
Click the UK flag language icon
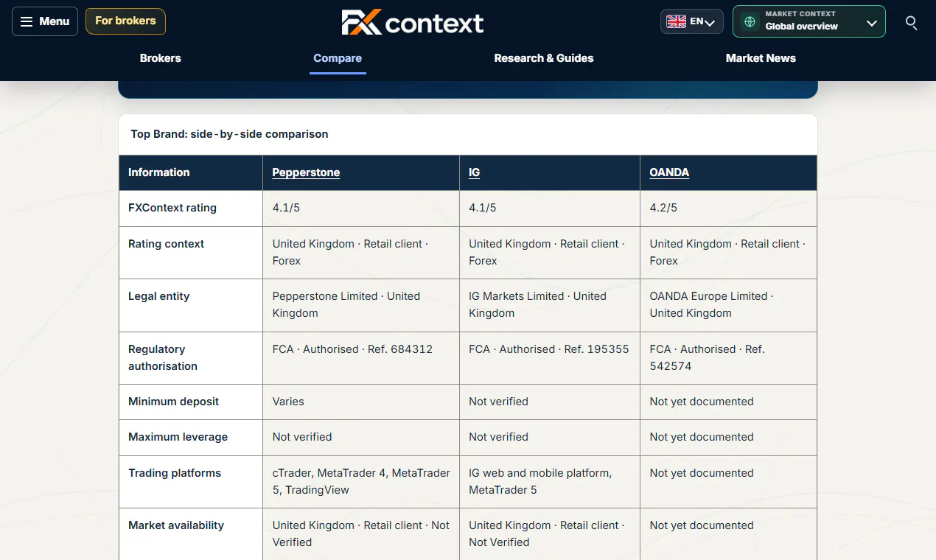(x=676, y=22)
